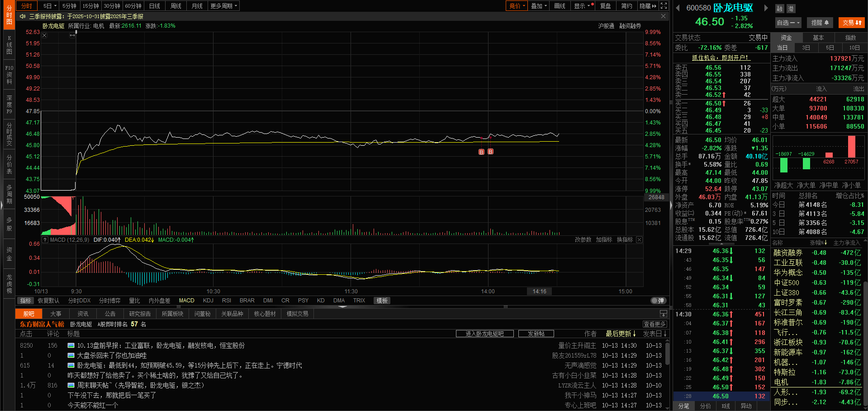Open the orange 交易 trade button
Image resolution: width=868 pixels, height=411 pixels.
pyautogui.click(x=852, y=23)
